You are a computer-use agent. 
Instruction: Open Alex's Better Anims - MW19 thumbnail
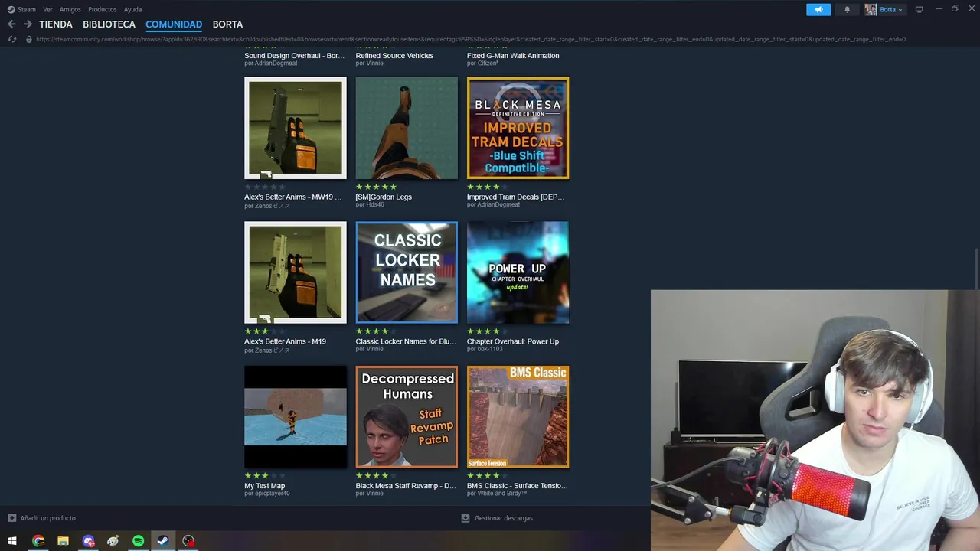(x=296, y=128)
